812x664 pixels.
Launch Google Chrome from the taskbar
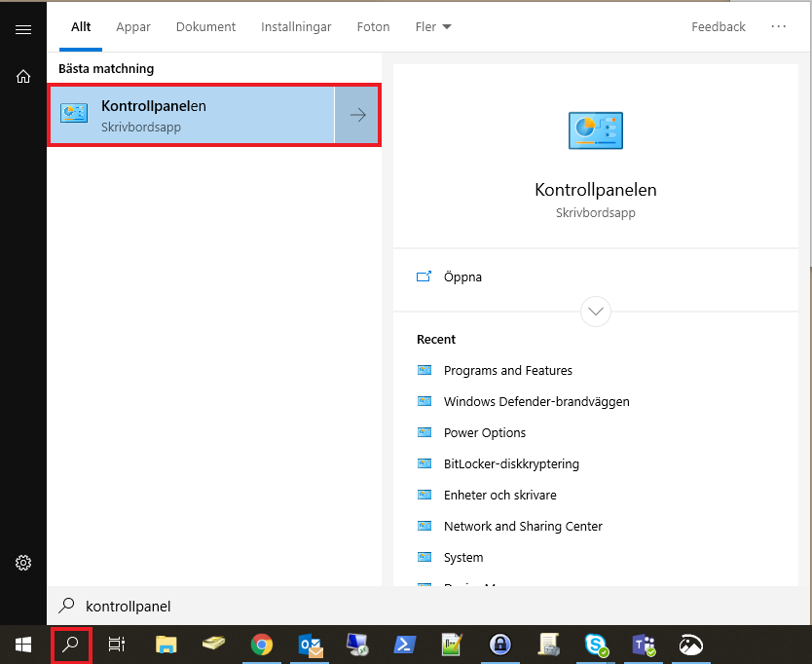(262, 645)
